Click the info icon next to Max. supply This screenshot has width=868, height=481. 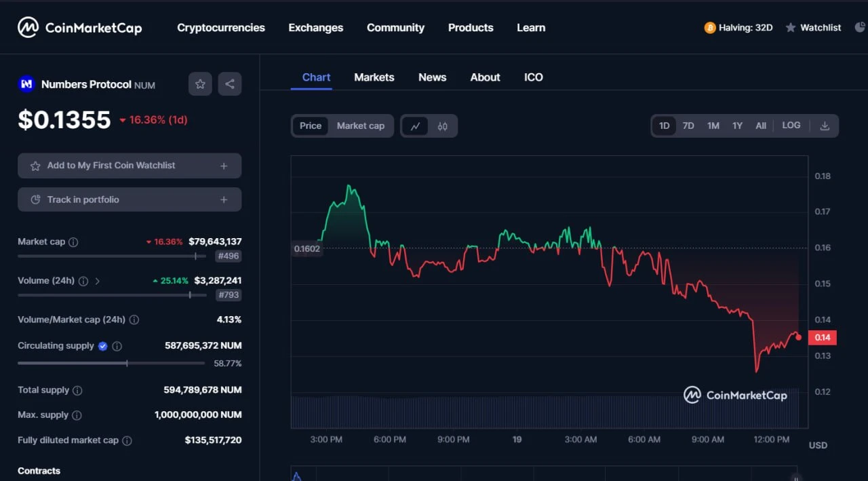[77, 415]
